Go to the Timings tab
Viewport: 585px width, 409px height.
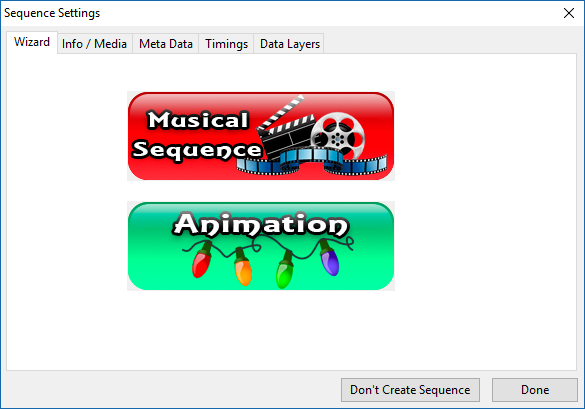tap(226, 44)
